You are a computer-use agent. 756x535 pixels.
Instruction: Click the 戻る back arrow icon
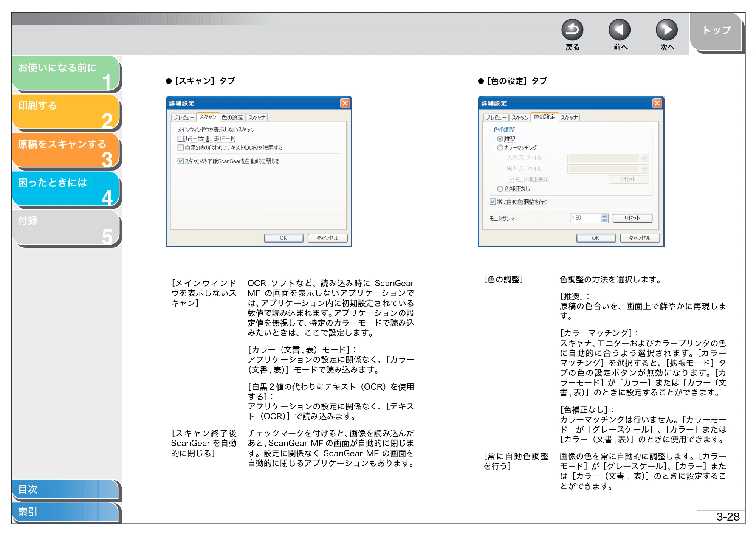click(x=572, y=29)
